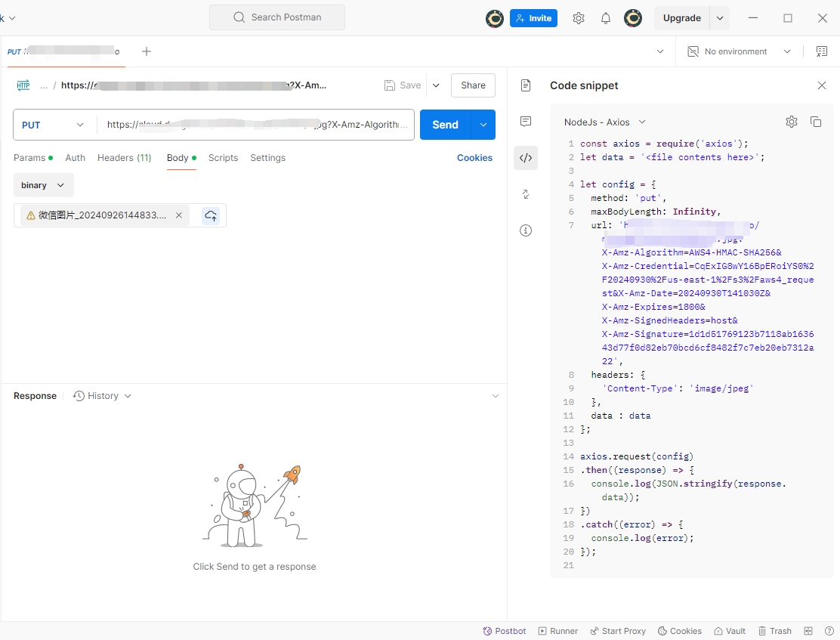Open Postbot in the status bar

[x=504, y=631]
